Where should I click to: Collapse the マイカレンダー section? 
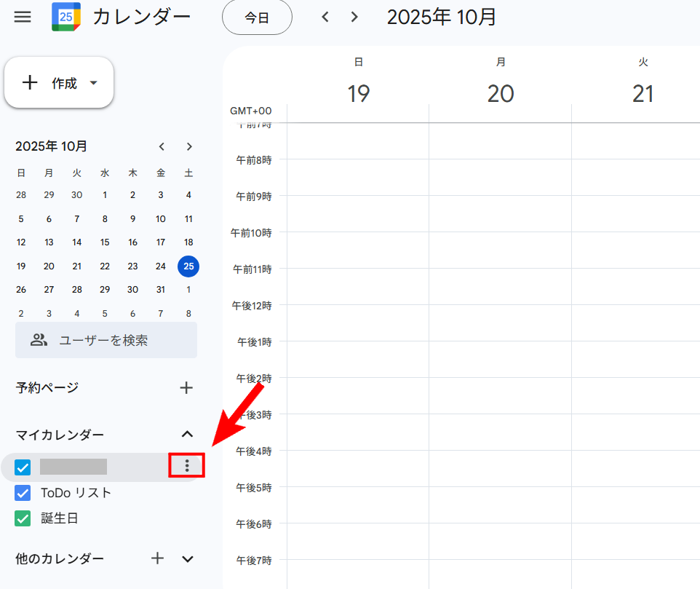[187, 435]
